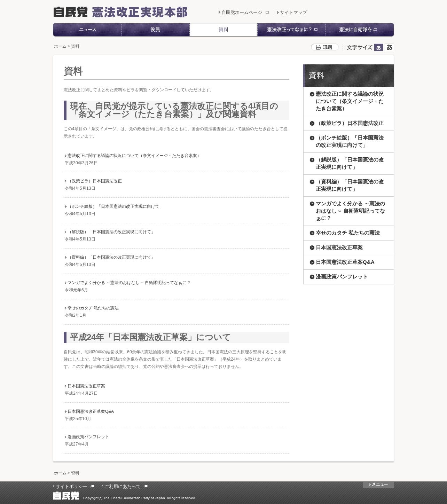The width and height of the screenshot is (447, 504).
Task: Click sidebar 憲法改正に関する議論の状況について item
Action: [348, 101]
